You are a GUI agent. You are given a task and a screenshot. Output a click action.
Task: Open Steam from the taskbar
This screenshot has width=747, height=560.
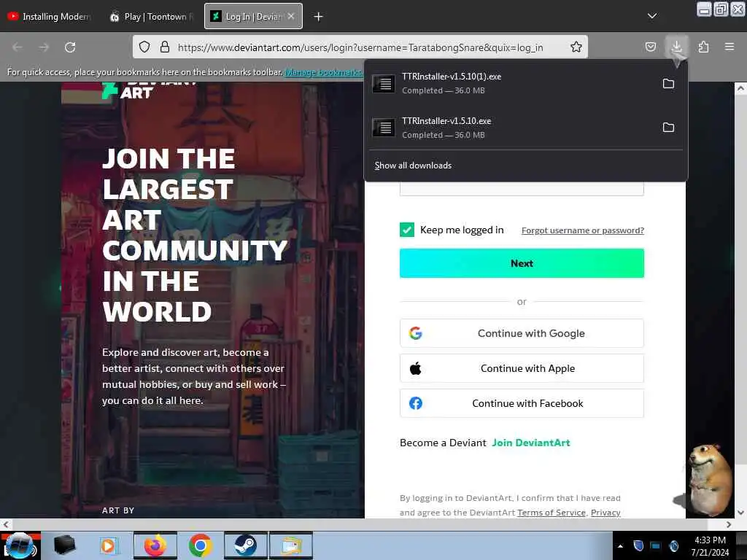click(246, 545)
